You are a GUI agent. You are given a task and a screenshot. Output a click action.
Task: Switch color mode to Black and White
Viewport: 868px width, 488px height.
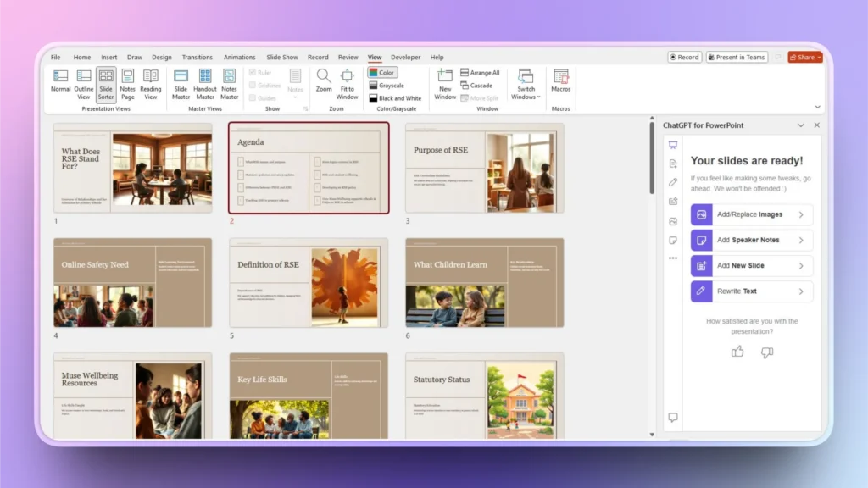click(395, 98)
